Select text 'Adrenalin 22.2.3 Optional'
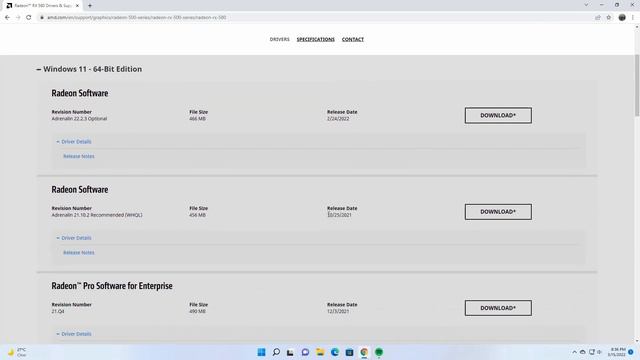The height and width of the screenshot is (360, 640). click(x=79, y=119)
